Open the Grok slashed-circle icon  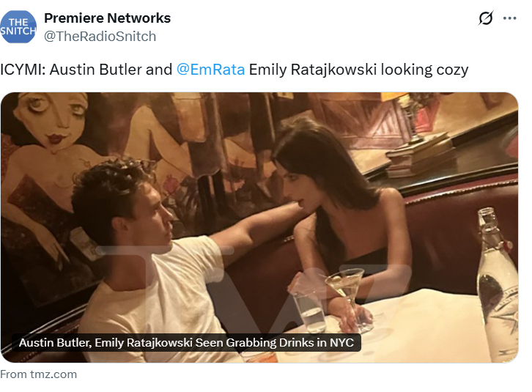[486, 18]
